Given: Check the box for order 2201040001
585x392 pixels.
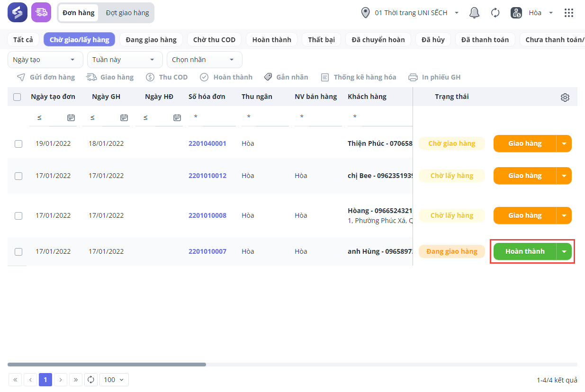Looking at the screenshot, I should click(18, 144).
